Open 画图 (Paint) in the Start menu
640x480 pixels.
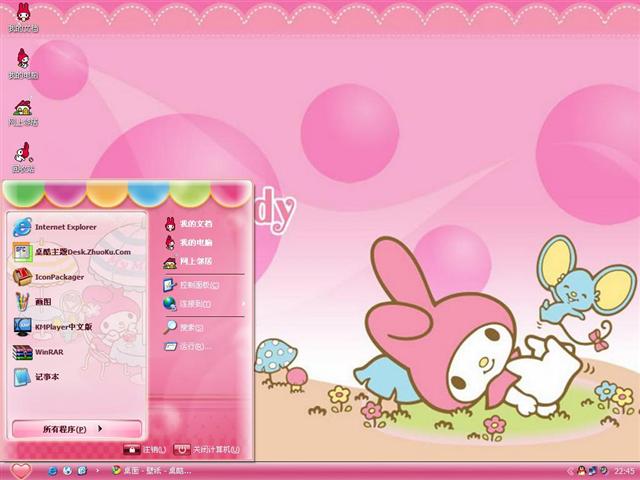[45, 301]
